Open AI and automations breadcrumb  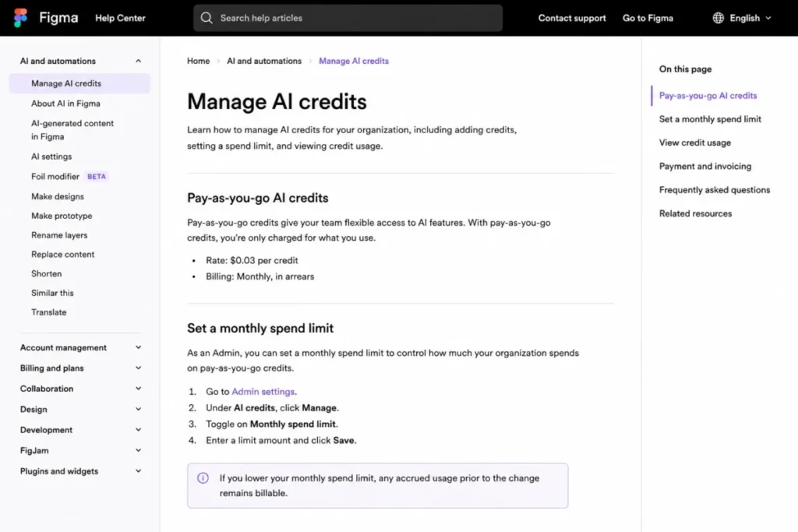pyautogui.click(x=264, y=61)
